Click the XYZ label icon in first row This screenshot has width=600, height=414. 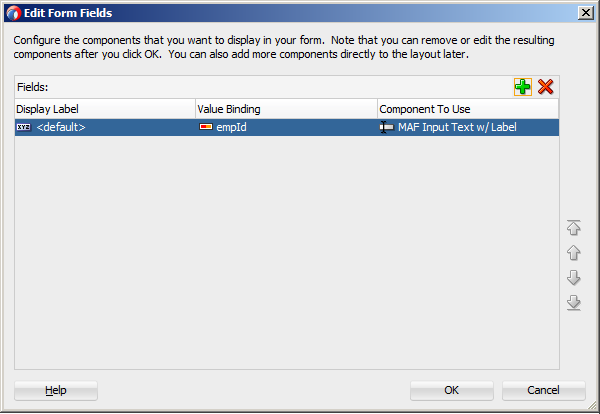pyautogui.click(x=24, y=127)
